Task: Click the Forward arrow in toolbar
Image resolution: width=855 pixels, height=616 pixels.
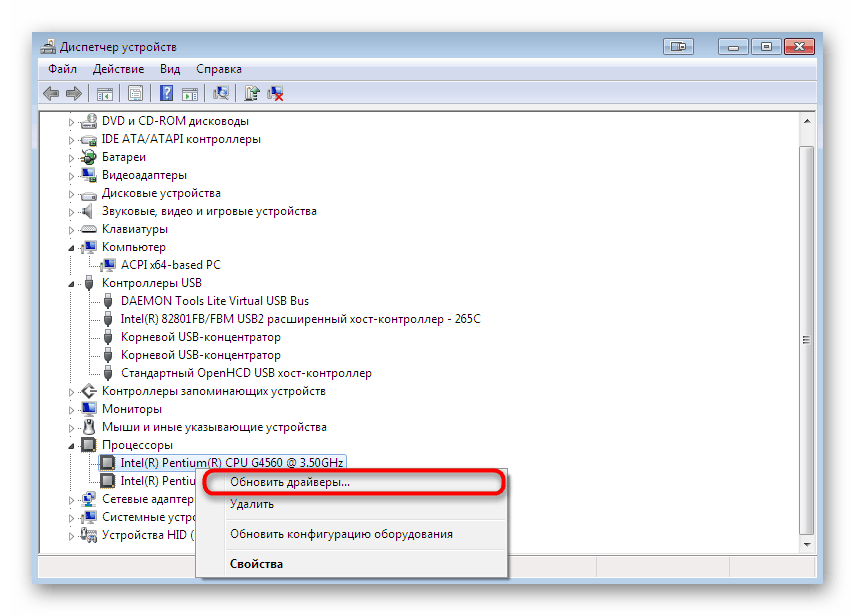Action: pyautogui.click(x=74, y=94)
